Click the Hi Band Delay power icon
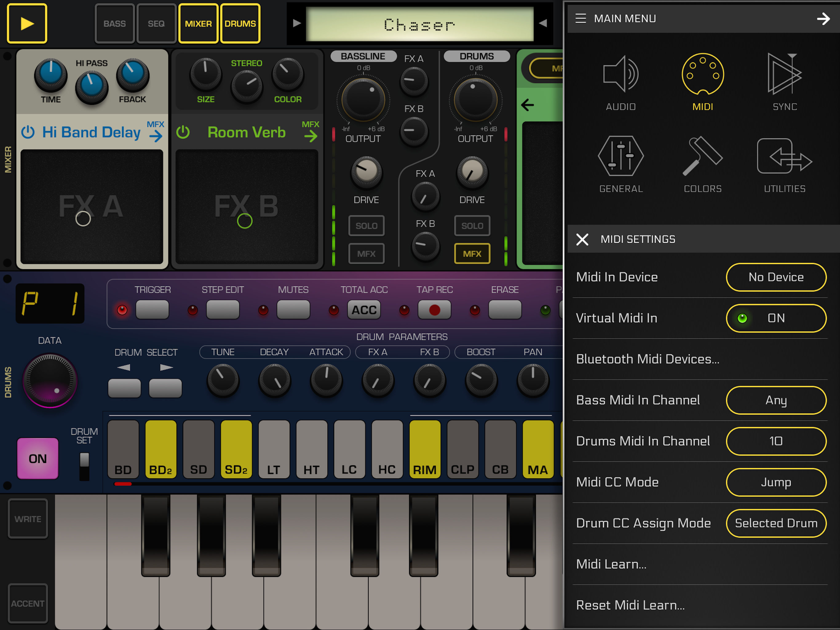Image resolution: width=840 pixels, height=630 pixels. pyautogui.click(x=28, y=132)
